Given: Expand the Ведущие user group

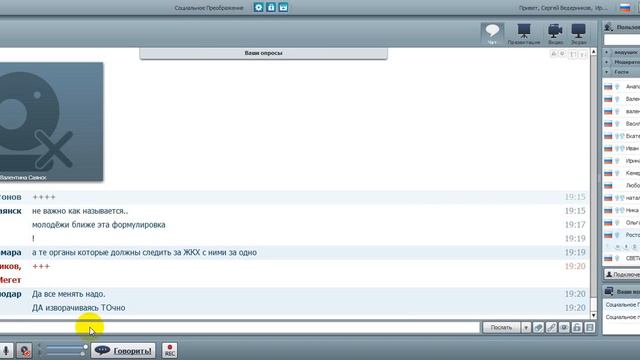Looking at the screenshot, I should (621, 52).
